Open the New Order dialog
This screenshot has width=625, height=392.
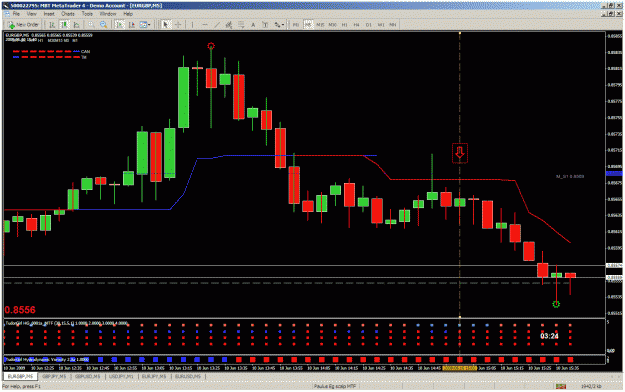tap(23, 25)
